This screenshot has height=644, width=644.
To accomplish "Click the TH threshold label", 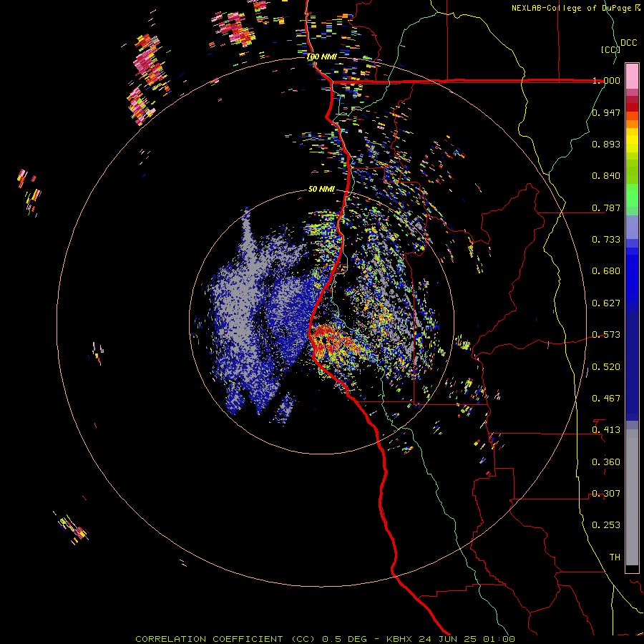I will pyautogui.click(x=615, y=557).
